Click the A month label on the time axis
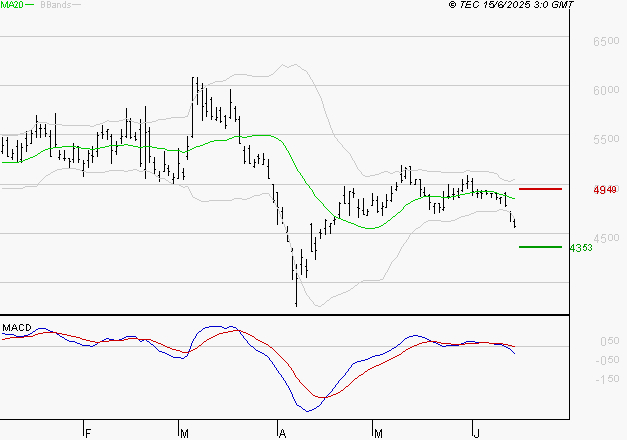The image size is (627, 440). pyautogui.click(x=282, y=433)
